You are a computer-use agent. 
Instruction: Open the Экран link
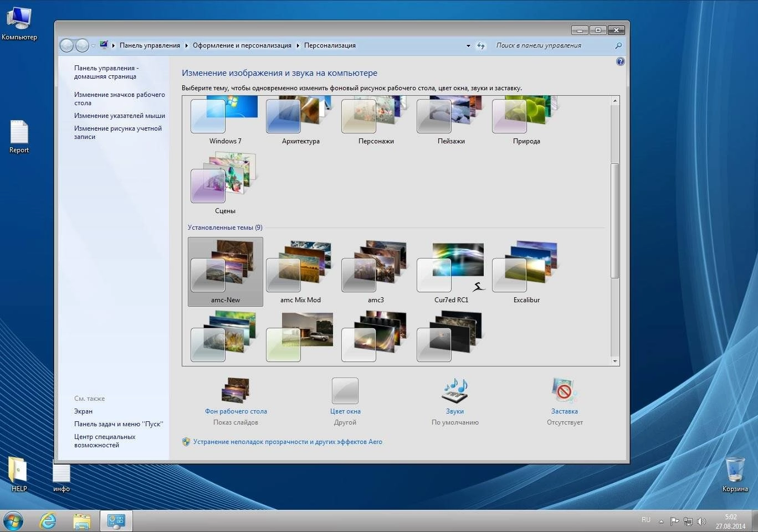tap(83, 411)
